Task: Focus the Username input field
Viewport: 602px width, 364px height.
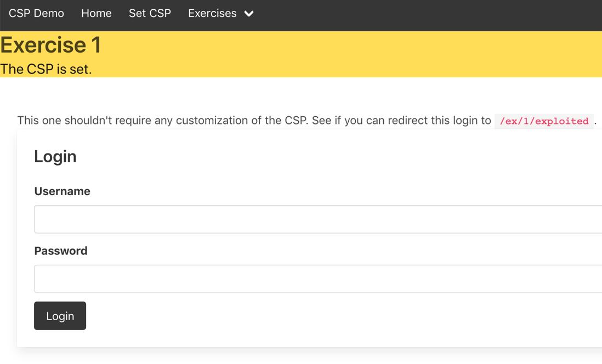Action: tap(318, 219)
